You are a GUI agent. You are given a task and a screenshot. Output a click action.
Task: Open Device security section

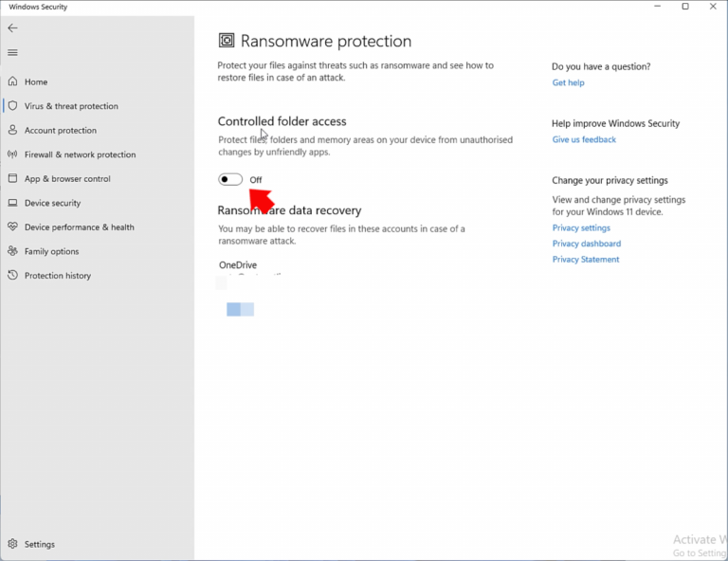(52, 203)
